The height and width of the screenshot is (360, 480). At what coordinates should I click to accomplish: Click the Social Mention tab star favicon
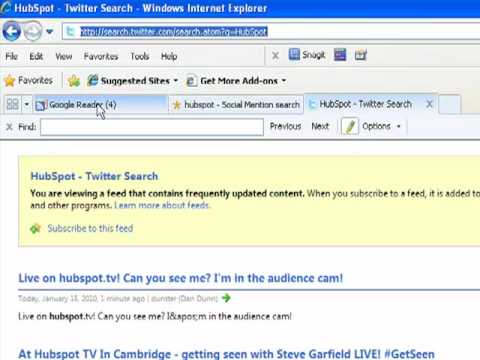tap(177, 105)
